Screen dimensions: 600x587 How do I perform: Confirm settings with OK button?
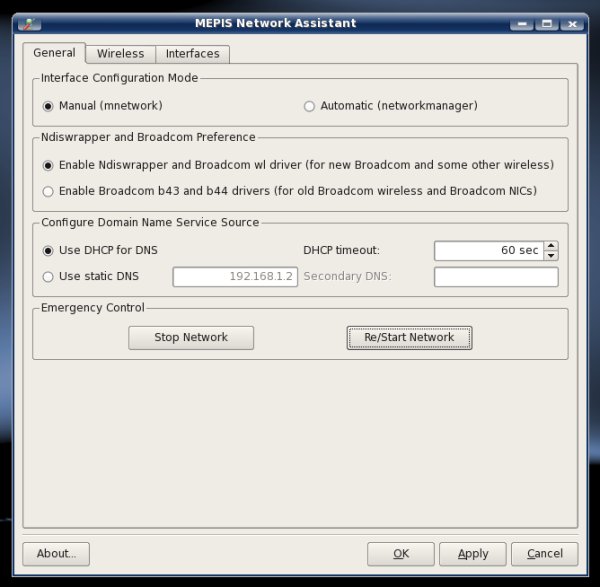pyautogui.click(x=401, y=554)
